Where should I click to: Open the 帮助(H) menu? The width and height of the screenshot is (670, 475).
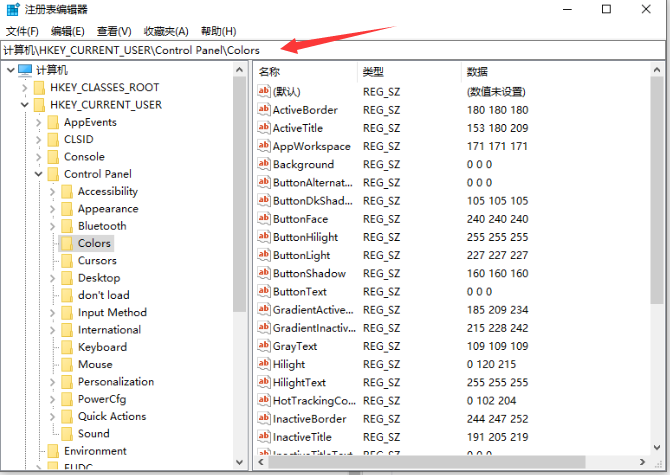(218, 32)
